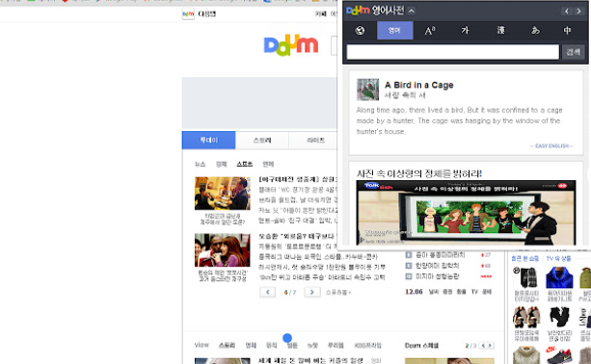Open the fur coats shopping thumbnail
591x364 pixels.
[x=526, y=317]
